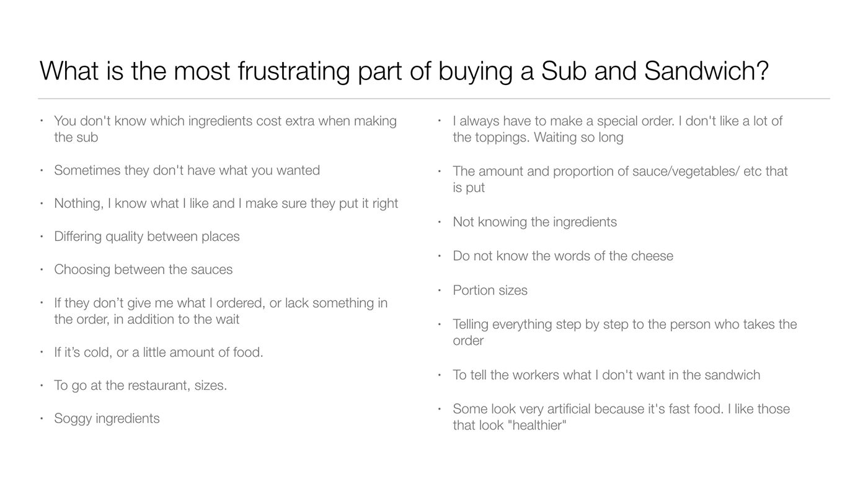
Task: Select the 'Soggy ingredients' bullet
Action: 107,418
